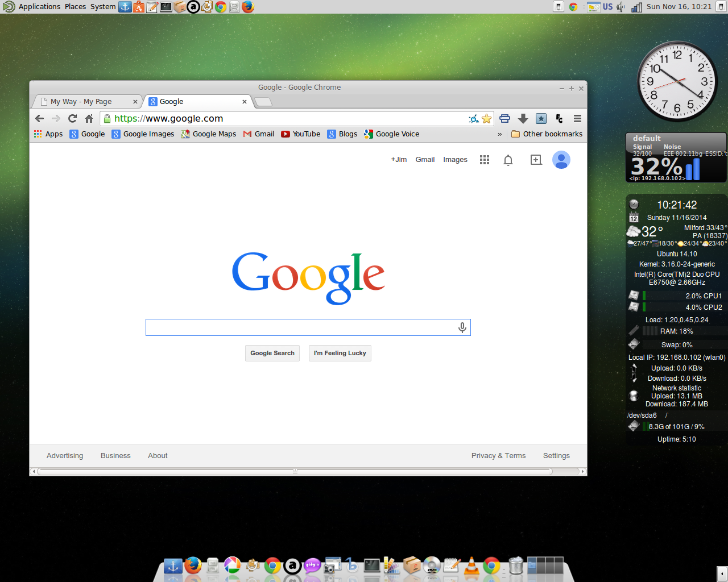The height and width of the screenshot is (582, 728).
Task: Open the Gmail bookmark in bookmarks bar
Action: [x=259, y=134]
